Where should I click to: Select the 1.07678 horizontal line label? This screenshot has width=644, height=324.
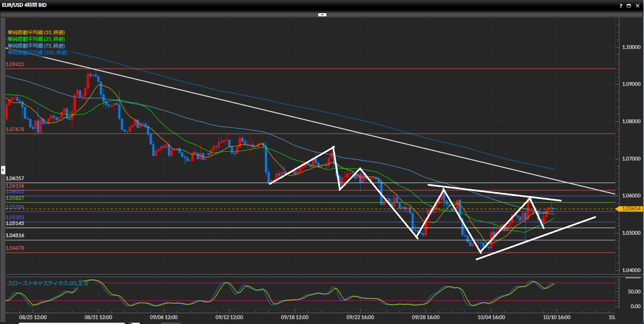15,130
